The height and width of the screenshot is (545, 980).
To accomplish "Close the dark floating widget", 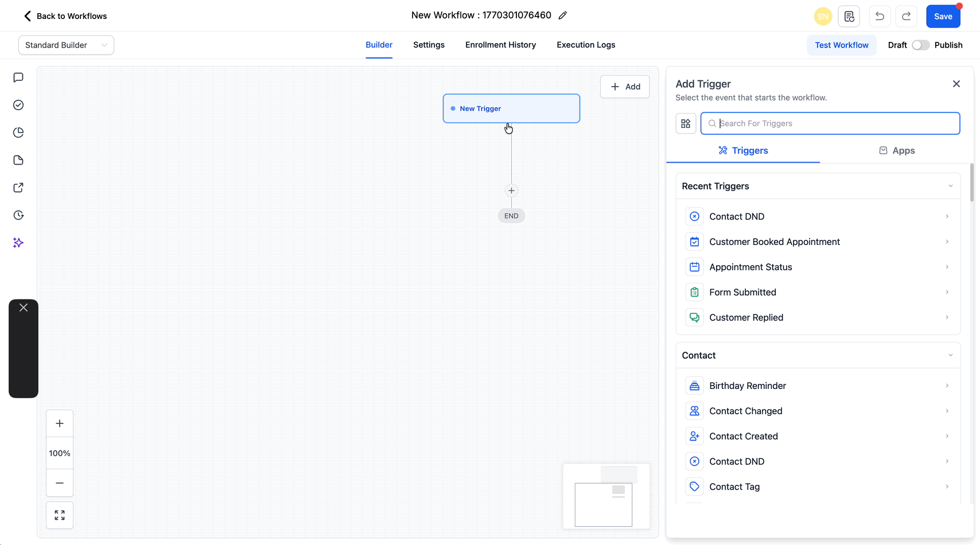I will coord(24,308).
